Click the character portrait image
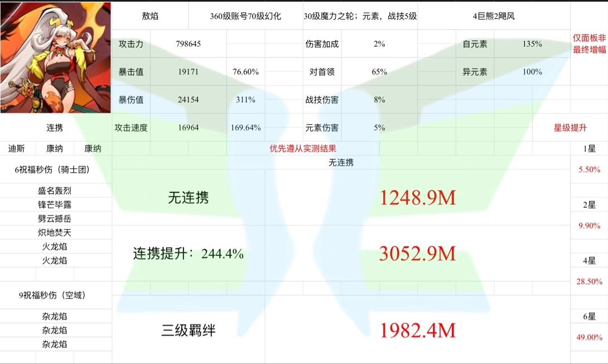Screen dimensions: 608x364 point(56,57)
